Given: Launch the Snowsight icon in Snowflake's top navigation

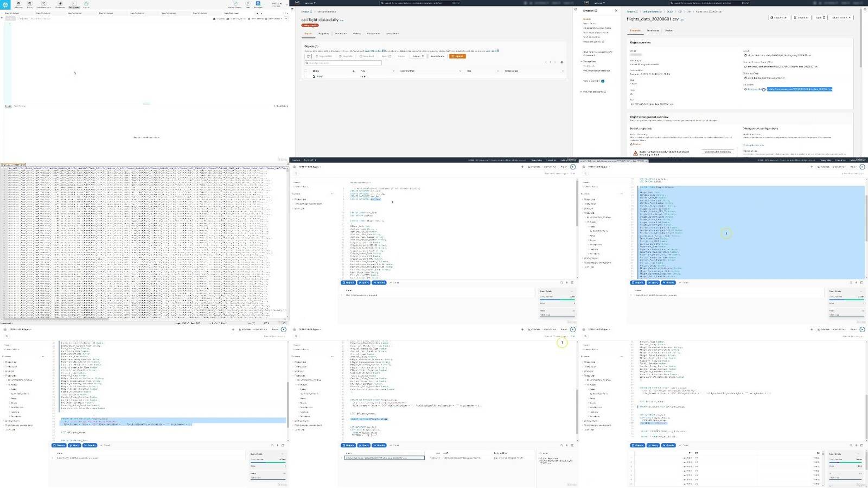Looking at the screenshot, I should click(258, 5).
